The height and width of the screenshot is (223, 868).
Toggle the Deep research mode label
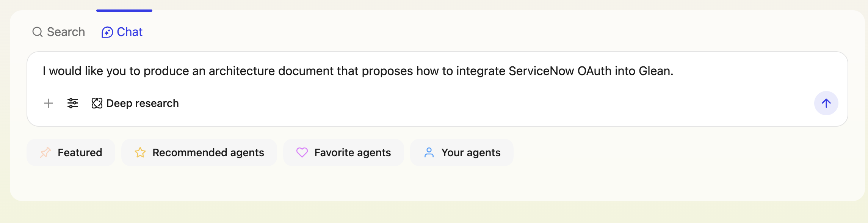143,103
